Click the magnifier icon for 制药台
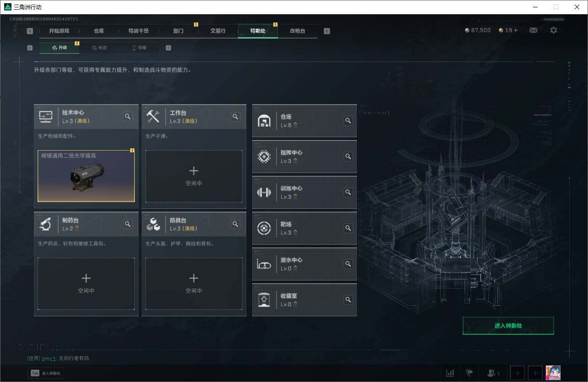The image size is (588, 382). pos(128,224)
